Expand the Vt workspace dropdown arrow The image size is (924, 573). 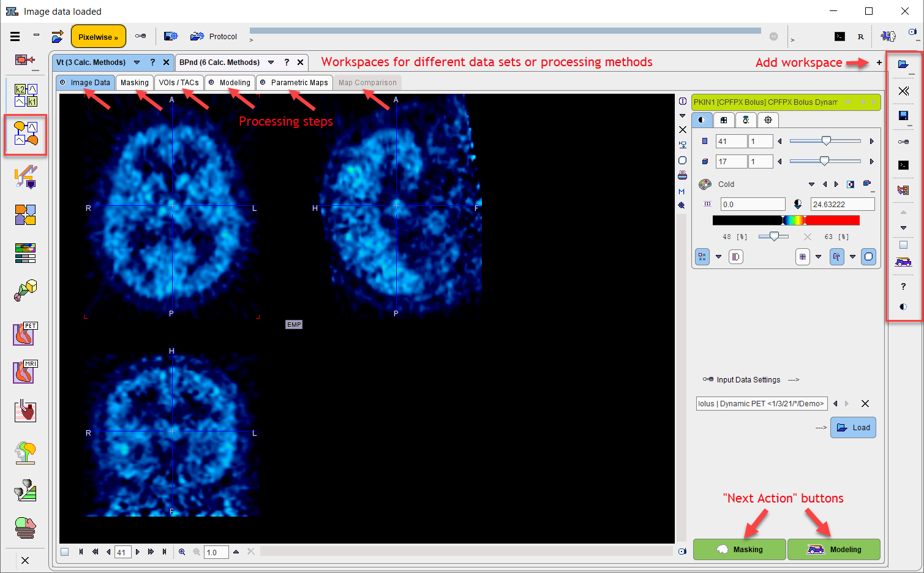[137, 63]
